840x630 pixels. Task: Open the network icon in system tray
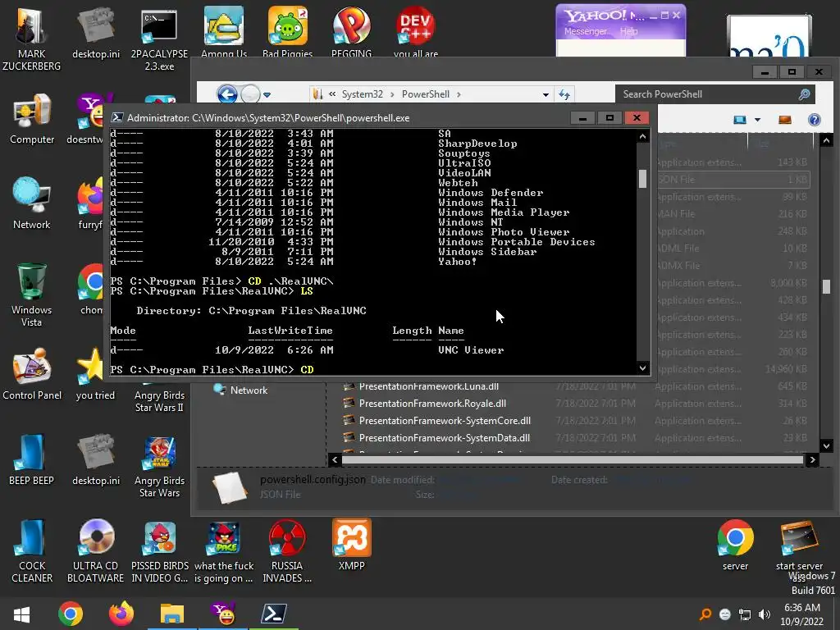(x=745, y=614)
